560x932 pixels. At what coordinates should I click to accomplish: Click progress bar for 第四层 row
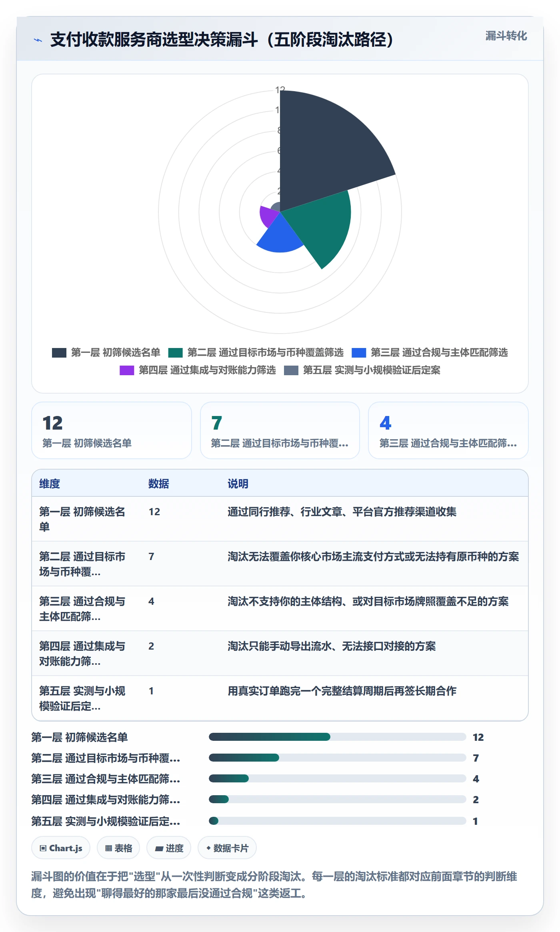338,799
